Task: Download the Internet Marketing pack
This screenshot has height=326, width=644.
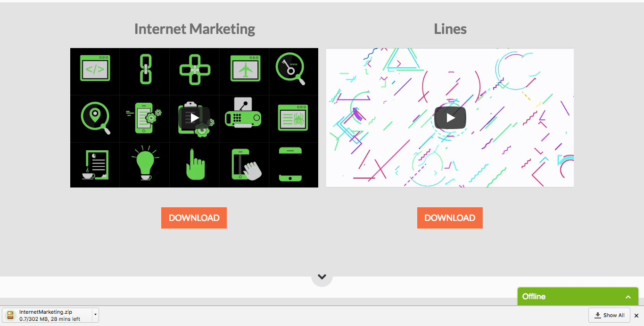Action: [x=194, y=218]
